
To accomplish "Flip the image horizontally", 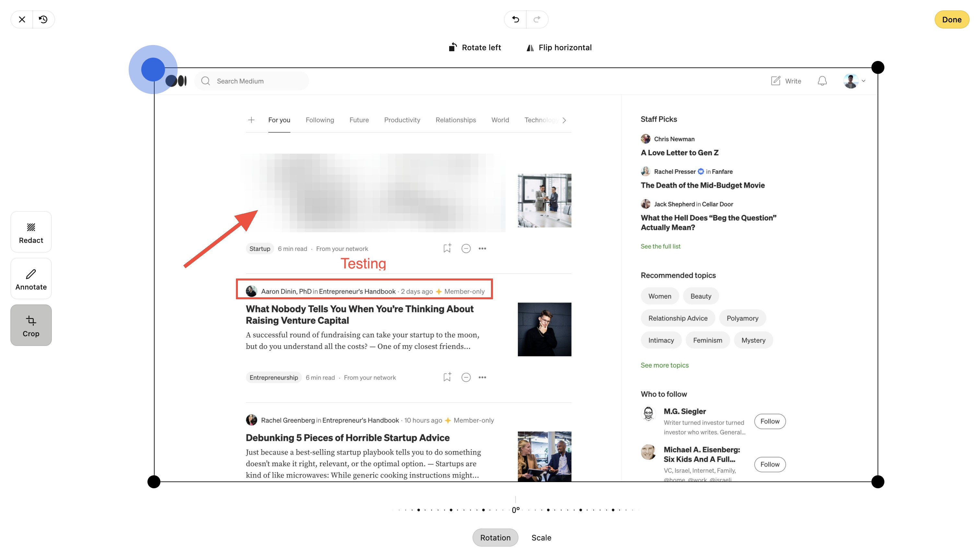I will 559,47.
